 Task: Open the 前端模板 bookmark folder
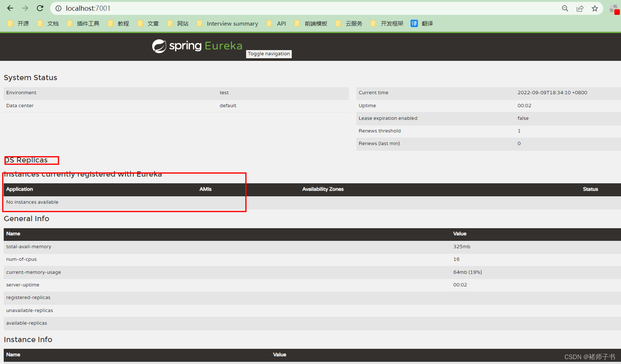tap(311, 23)
